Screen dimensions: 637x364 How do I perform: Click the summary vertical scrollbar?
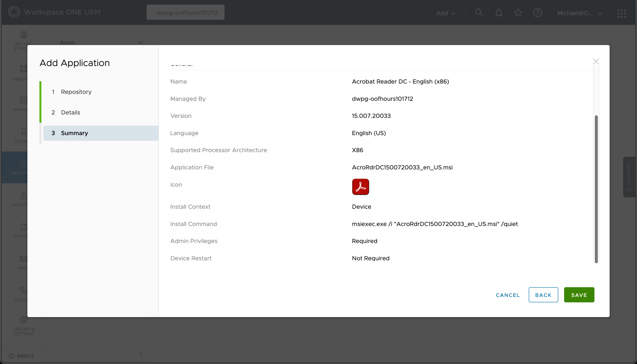(x=596, y=189)
